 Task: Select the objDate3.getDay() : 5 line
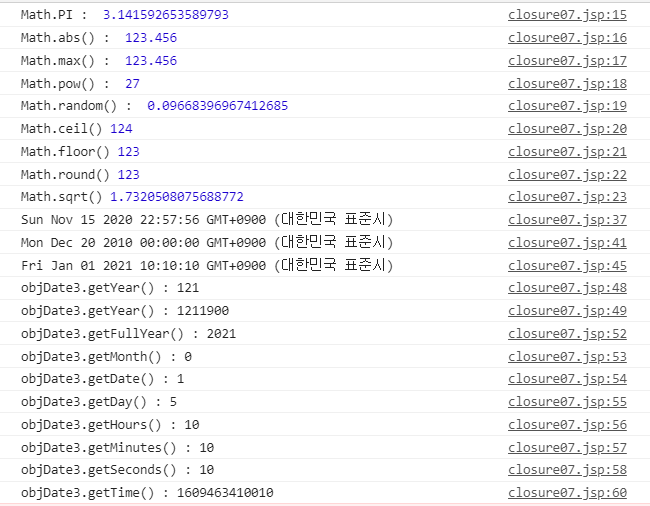coord(99,402)
